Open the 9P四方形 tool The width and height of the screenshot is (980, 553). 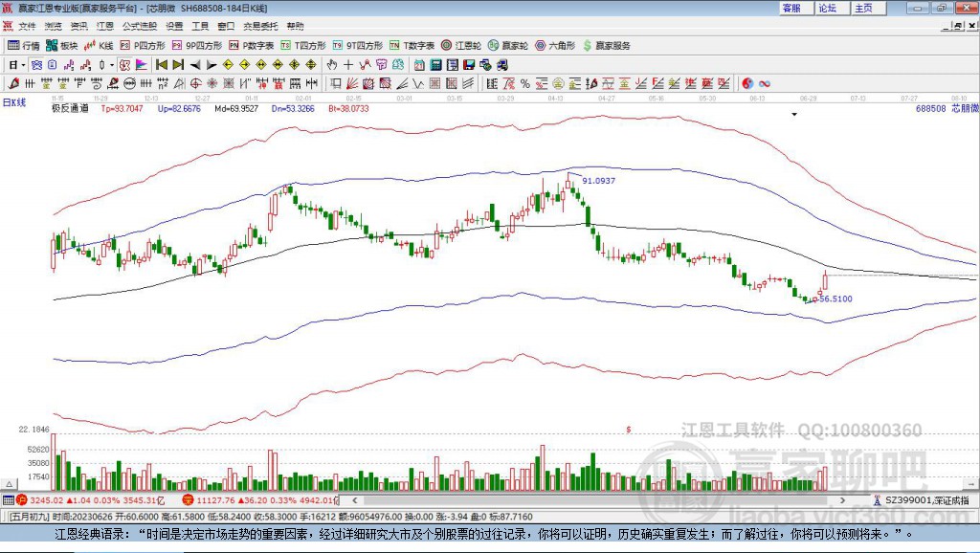(x=197, y=46)
